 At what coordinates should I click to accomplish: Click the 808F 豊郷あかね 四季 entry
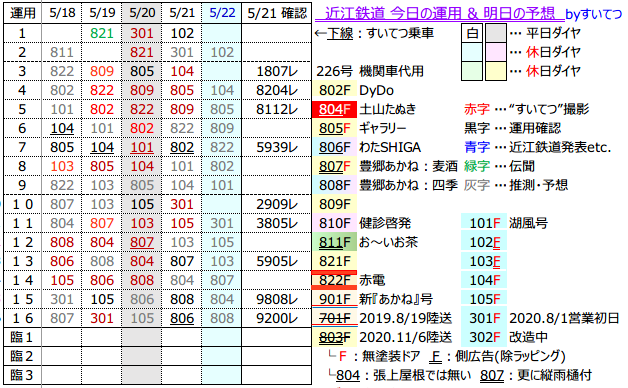point(385,185)
